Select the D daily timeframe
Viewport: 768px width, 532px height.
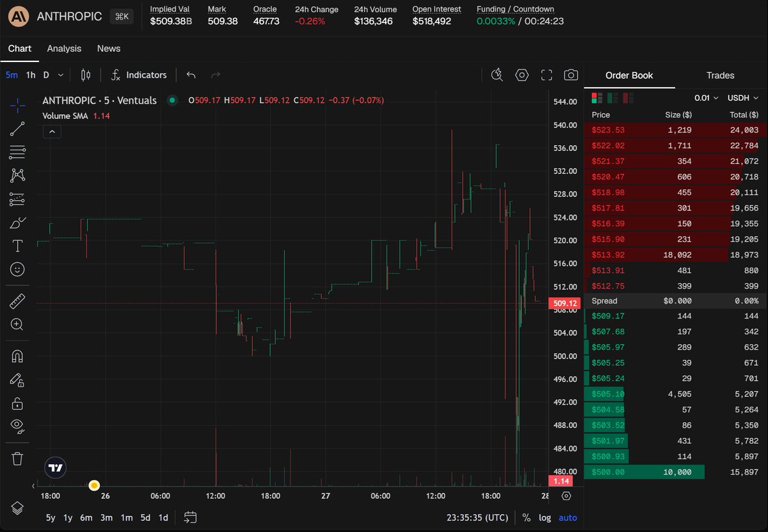point(46,75)
